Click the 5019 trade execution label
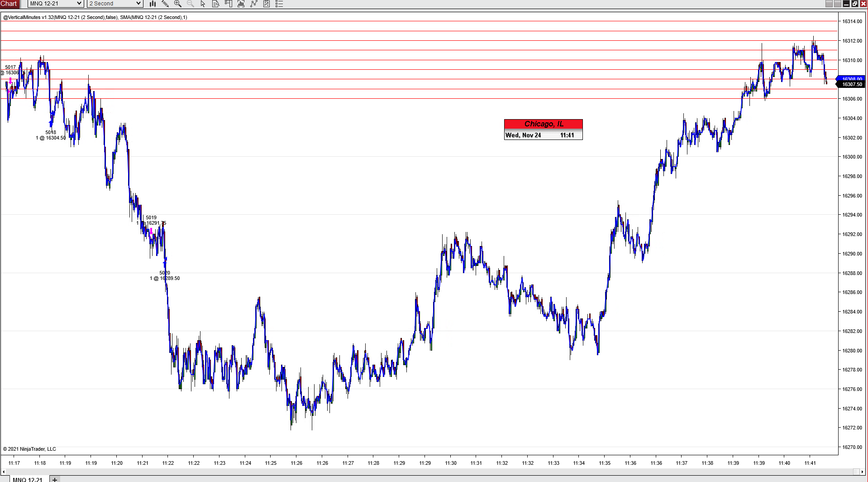 tap(151, 217)
